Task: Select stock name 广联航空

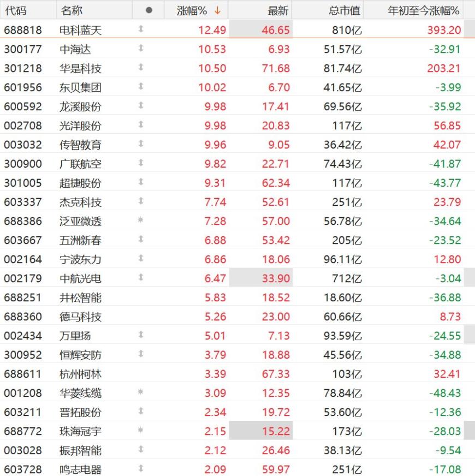Action: tap(80, 164)
